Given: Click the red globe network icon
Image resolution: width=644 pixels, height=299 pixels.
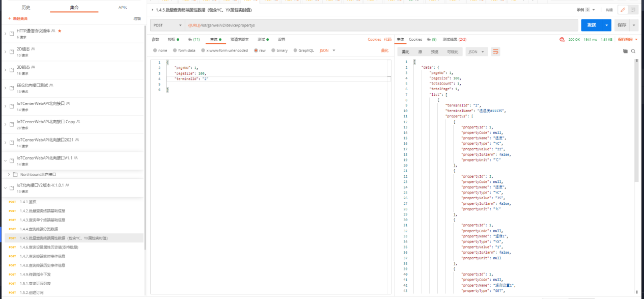Looking at the screenshot, I should click(562, 39).
